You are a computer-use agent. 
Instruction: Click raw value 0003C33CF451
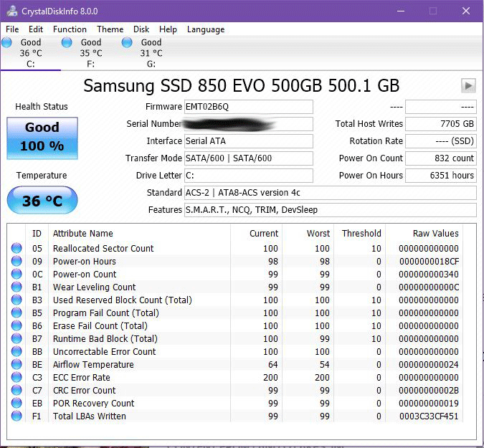(x=429, y=416)
